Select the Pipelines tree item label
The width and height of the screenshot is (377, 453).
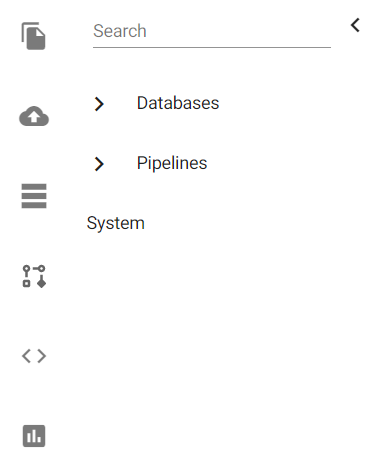click(172, 163)
